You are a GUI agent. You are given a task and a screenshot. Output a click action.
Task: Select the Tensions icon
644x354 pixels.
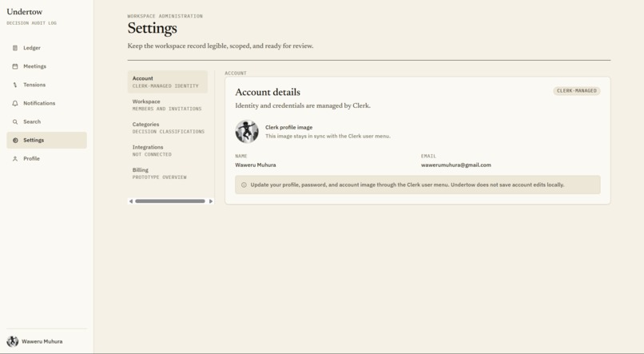click(x=15, y=85)
